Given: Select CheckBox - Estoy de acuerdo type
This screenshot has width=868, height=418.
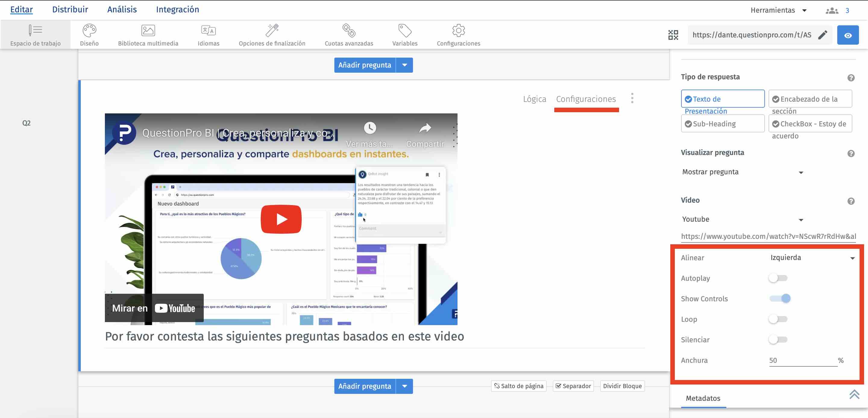Looking at the screenshot, I should tap(810, 124).
